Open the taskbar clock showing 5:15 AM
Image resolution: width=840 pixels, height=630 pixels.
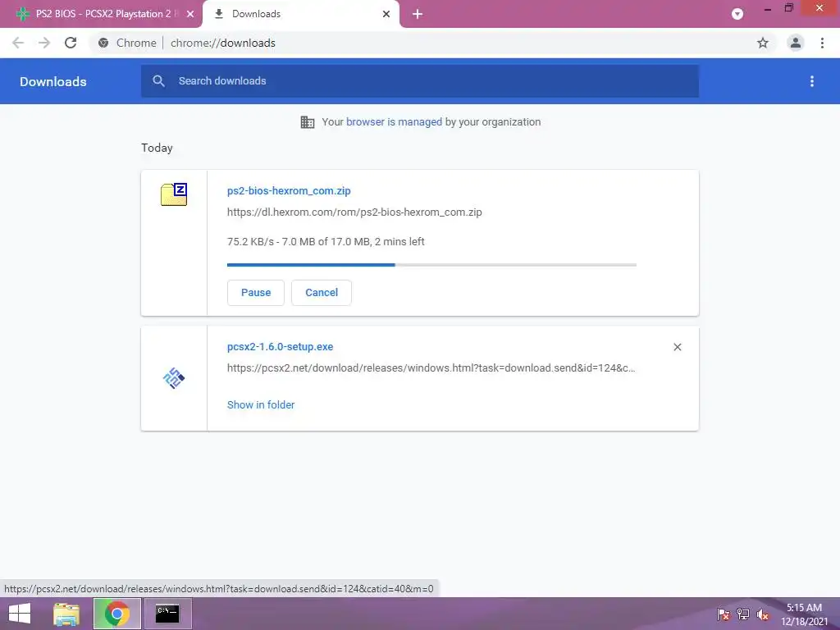click(804, 614)
